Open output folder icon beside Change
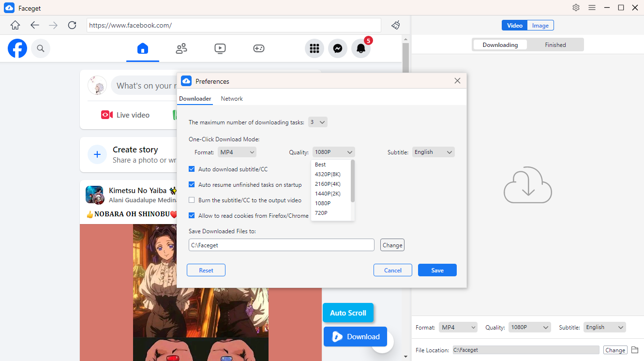 pos(635,350)
